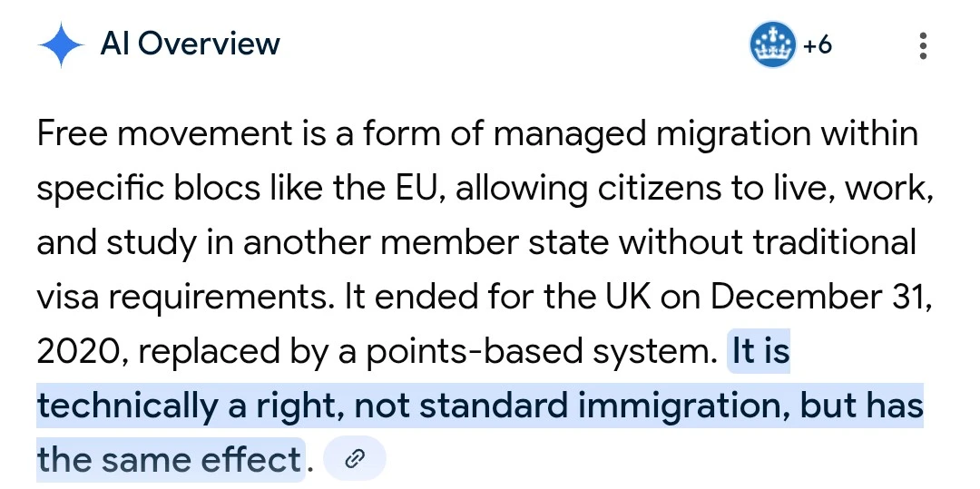Select the 'AI Overview' heading label
The width and height of the screenshot is (980, 489).
[191, 44]
